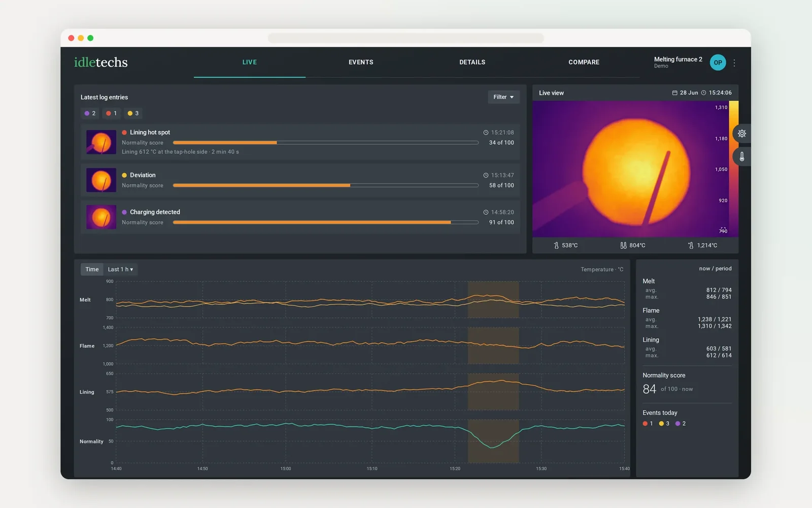
Task: Click the live thermal furnace image
Action: [x=631, y=169]
